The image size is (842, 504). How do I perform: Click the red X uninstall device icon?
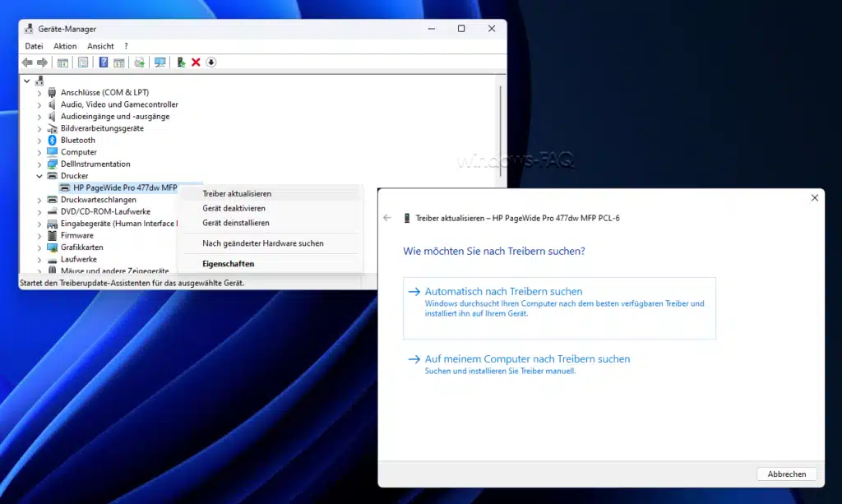tap(196, 62)
